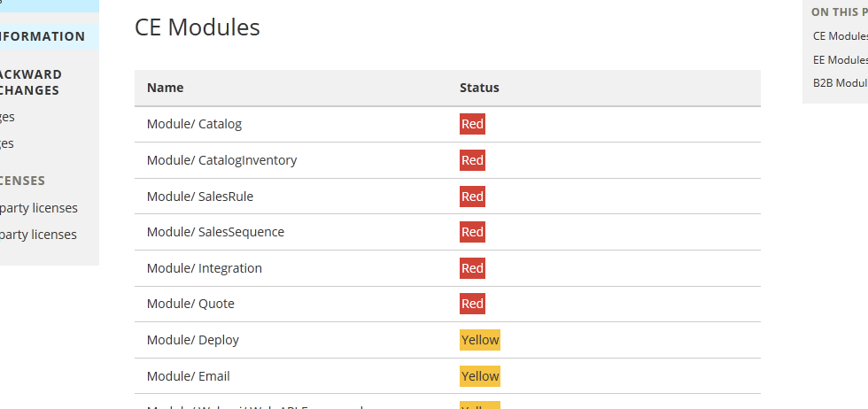Select the Module/ Quote row name
Screen dimensions: 868x409
[x=190, y=304]
